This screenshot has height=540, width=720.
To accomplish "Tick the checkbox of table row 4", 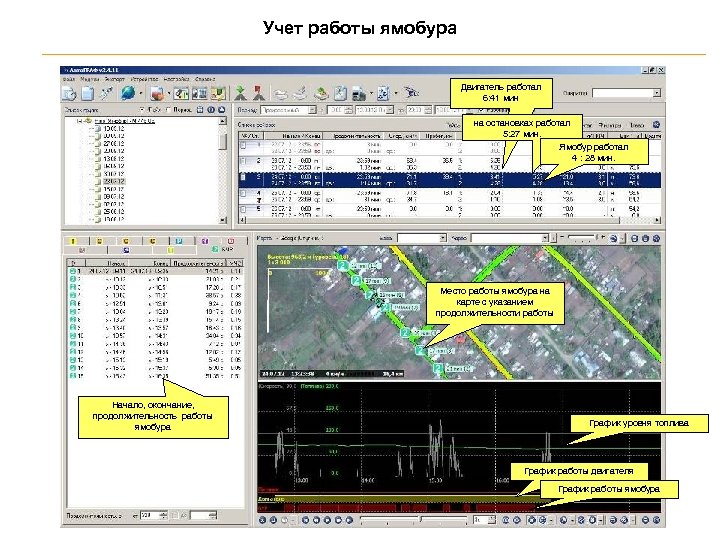I will tap(243, 193).
